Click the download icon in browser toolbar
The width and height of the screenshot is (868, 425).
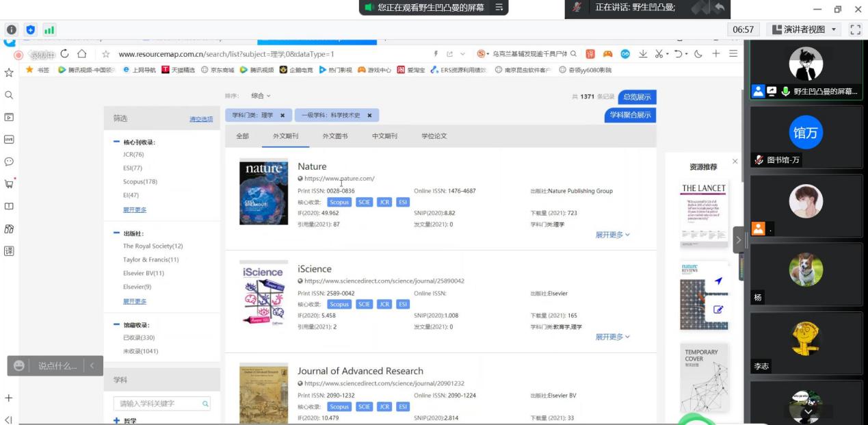(x=643, y=54)
